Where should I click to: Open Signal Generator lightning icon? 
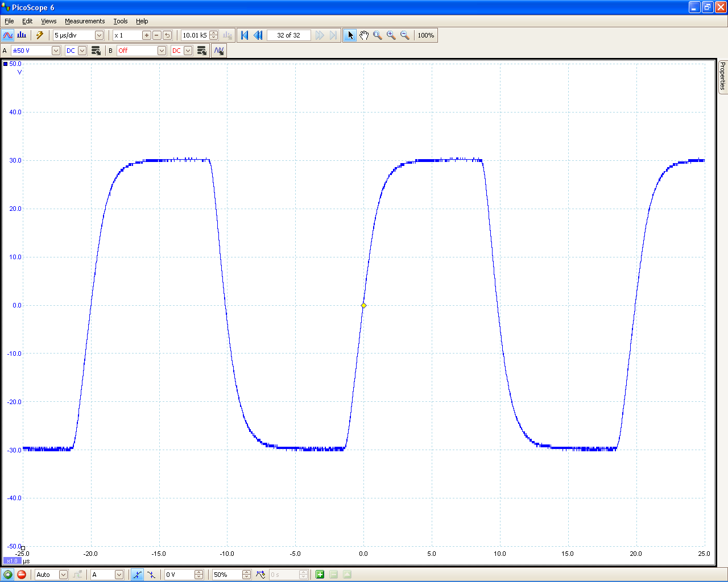pos(40,35)
